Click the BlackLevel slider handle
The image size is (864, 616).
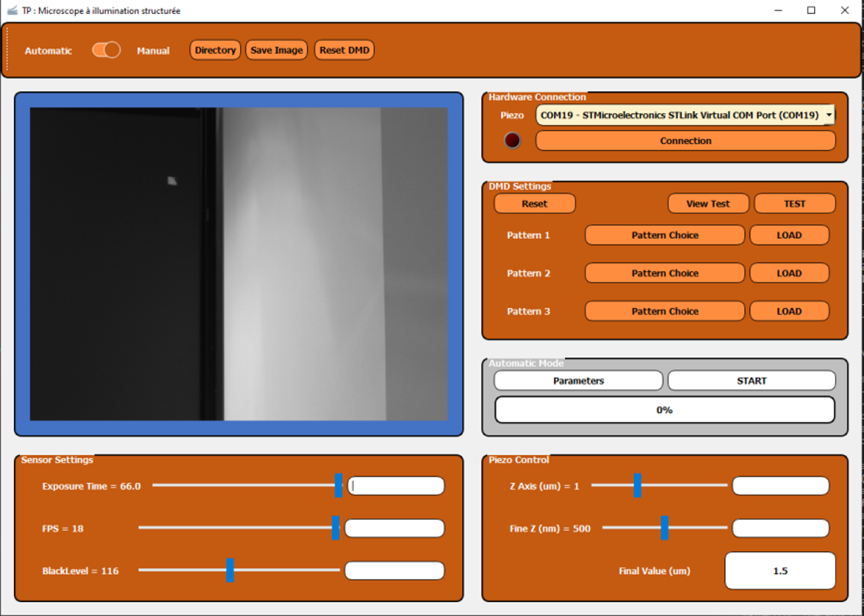coord(231,570)
